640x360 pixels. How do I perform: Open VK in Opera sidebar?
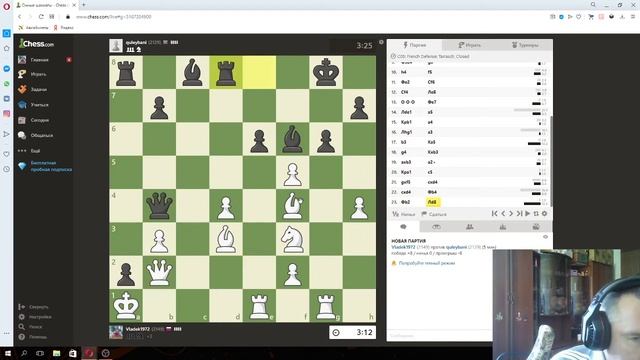(7, 99)
